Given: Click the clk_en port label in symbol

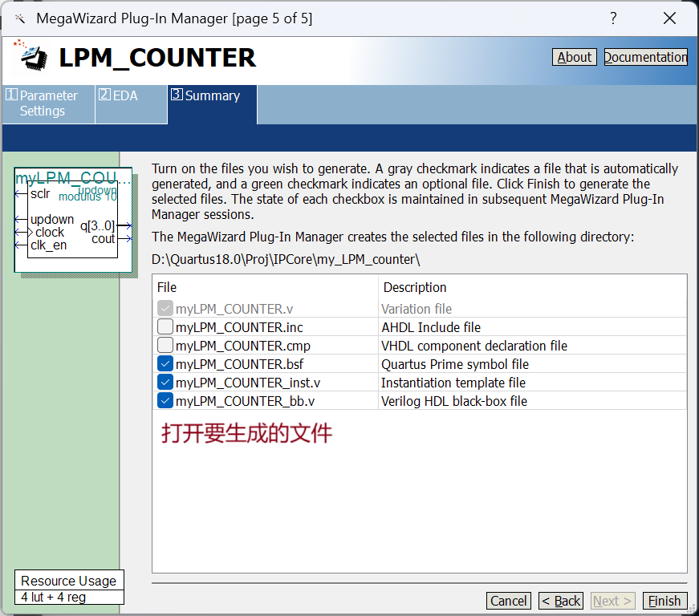Looking at the screenshot, I should click(49, 245).
